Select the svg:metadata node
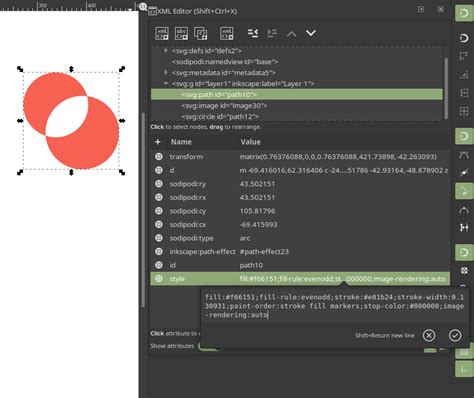Image resolution: width=474 pixels, height=398 pixels. point(224,73)
